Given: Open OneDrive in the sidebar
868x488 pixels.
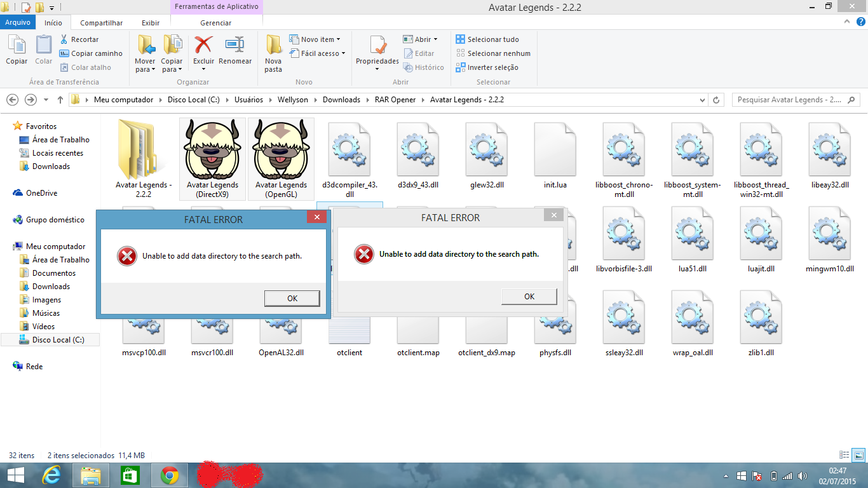Looking at the screenshot, I should point(41,193).
